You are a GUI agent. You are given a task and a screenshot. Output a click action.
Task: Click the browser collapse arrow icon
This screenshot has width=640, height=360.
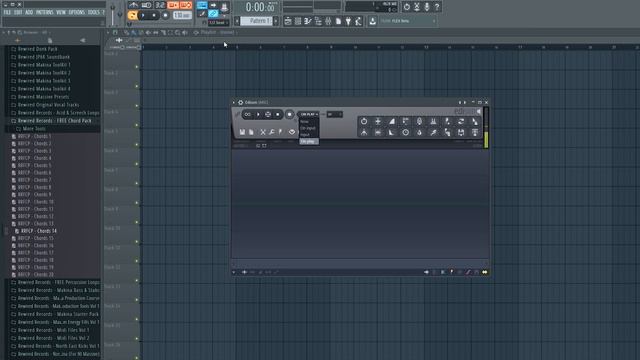82,40
